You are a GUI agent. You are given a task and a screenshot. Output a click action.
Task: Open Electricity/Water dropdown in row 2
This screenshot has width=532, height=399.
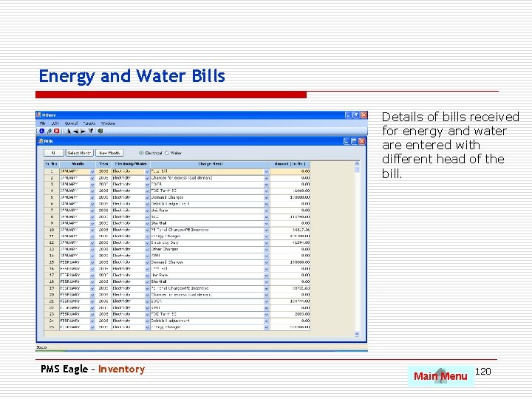point(147,178)
